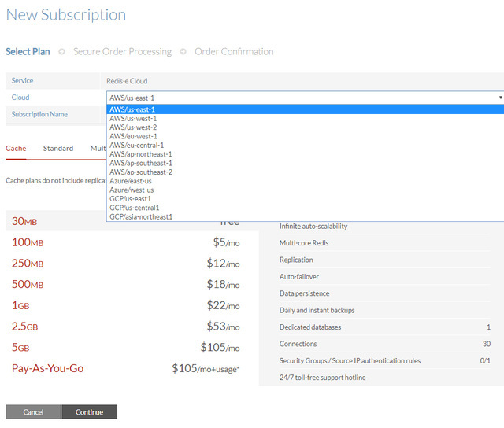Click the Cancel button
Image resolution: width=504 pixels, height=428 pixels.
click(33, 411)
